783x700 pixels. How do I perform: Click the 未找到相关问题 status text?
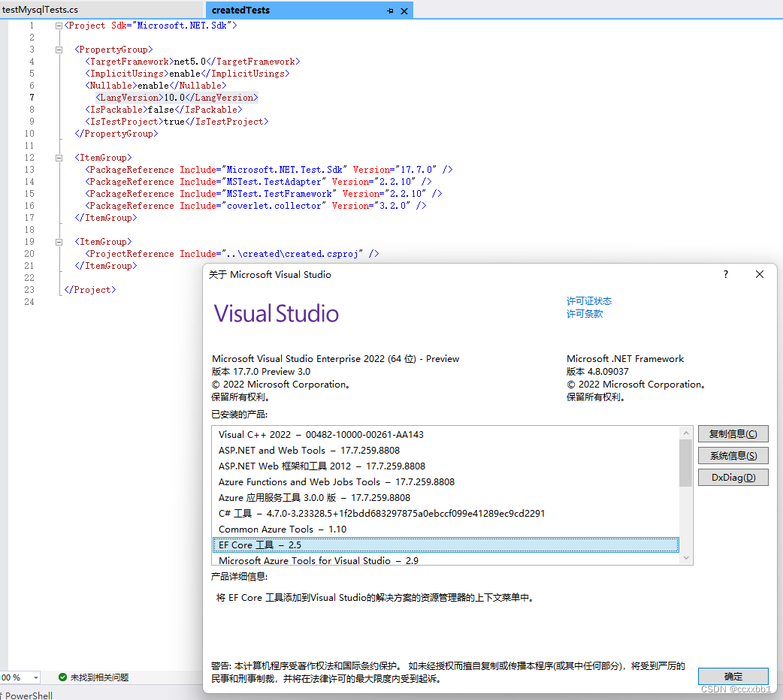[99, 677]
